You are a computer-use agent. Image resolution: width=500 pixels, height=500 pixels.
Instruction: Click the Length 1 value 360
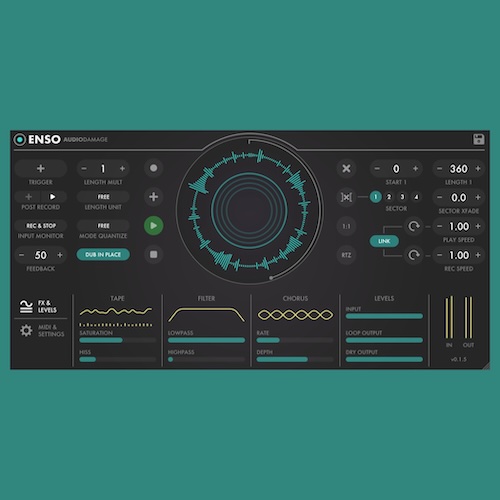point(459,169)
